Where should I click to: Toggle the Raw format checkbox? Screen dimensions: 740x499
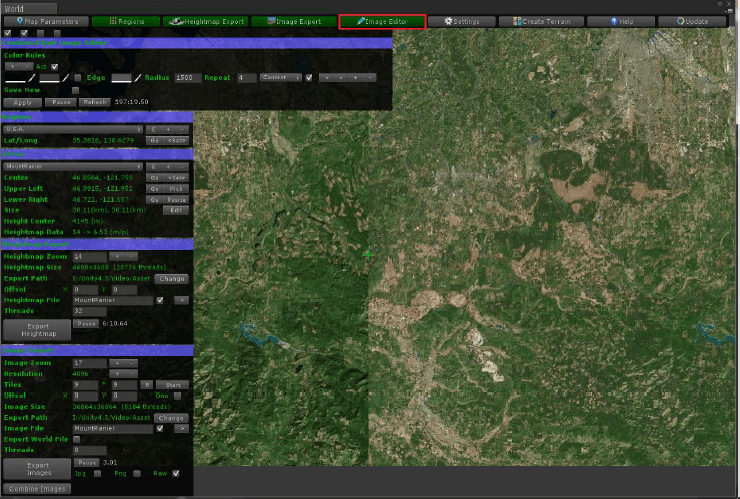pyautogui.click(x=176, y=474)
